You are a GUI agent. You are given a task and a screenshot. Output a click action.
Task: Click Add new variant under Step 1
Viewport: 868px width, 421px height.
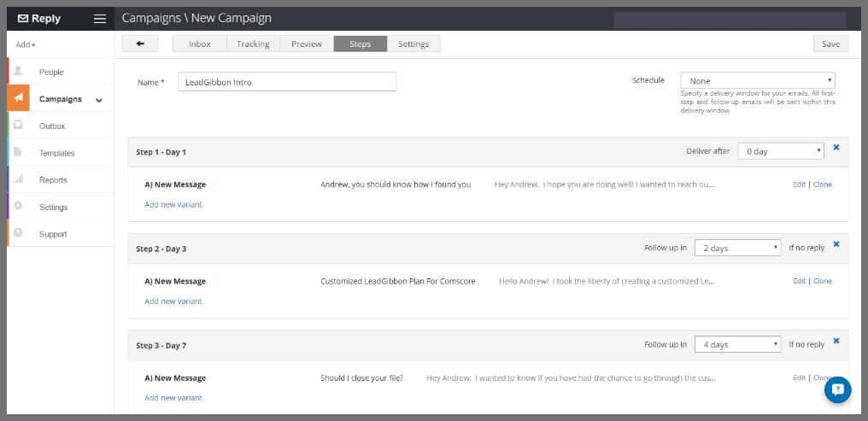click(173, 204)
